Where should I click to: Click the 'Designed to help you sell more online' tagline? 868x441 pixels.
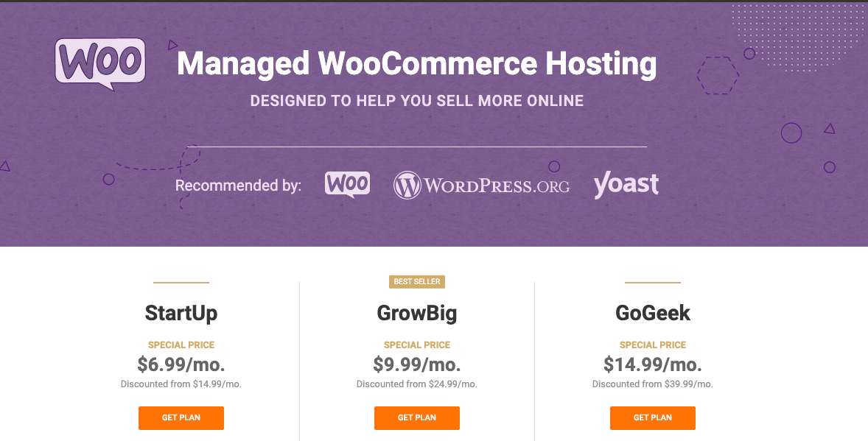coord(416,101)
